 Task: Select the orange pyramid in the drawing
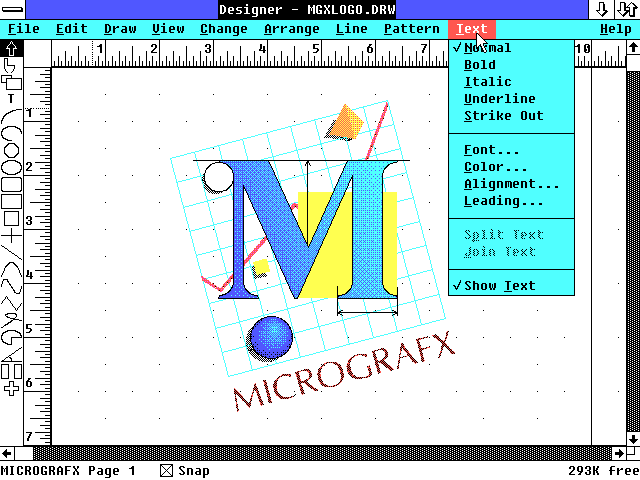click(x=347, y=121)
